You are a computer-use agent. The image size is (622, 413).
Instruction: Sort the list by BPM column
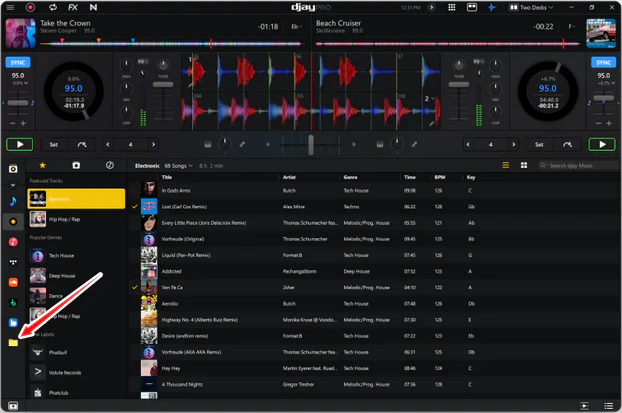(440, 177)
